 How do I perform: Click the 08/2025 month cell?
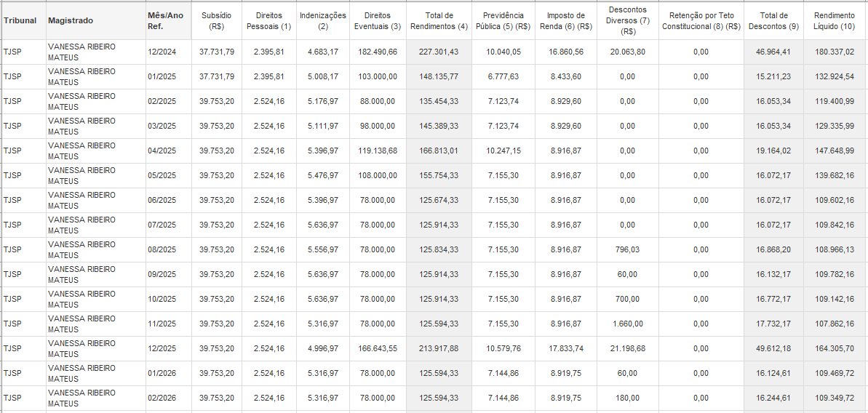[x=168, y=249]
